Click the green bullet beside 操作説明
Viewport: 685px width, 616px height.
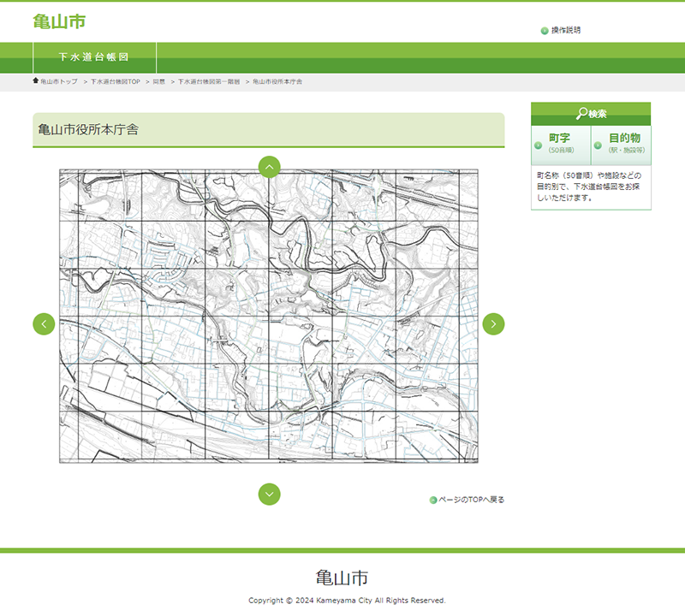coord(545,31)
